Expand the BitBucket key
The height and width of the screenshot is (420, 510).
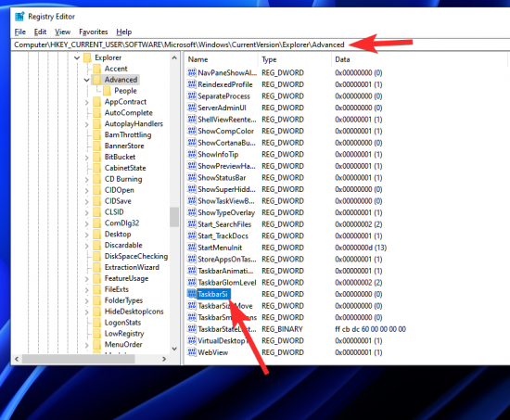86,158
